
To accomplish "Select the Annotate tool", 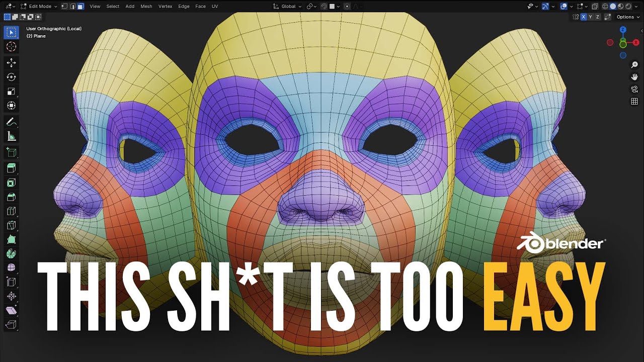I will (12, 122).
